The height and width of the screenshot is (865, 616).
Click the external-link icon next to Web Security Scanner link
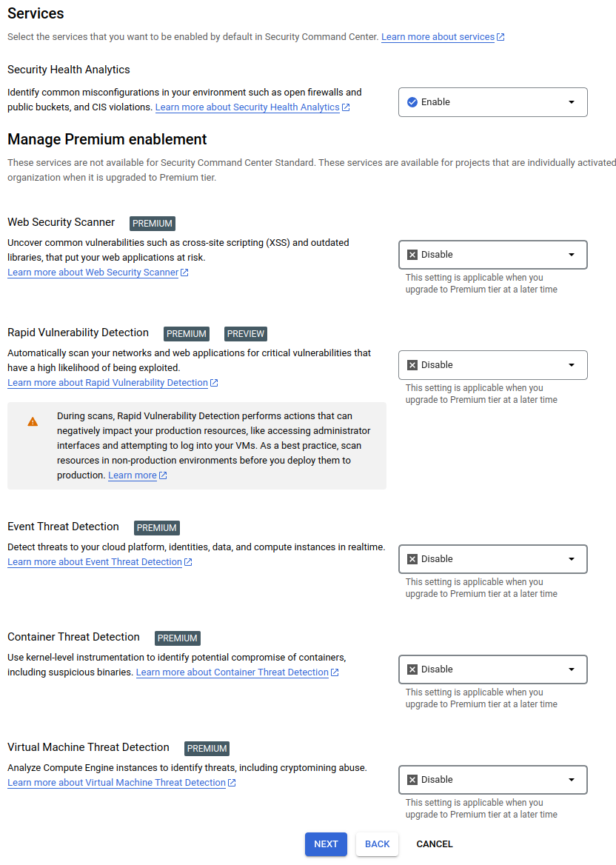pyautogui.click(x=185, y=273)
